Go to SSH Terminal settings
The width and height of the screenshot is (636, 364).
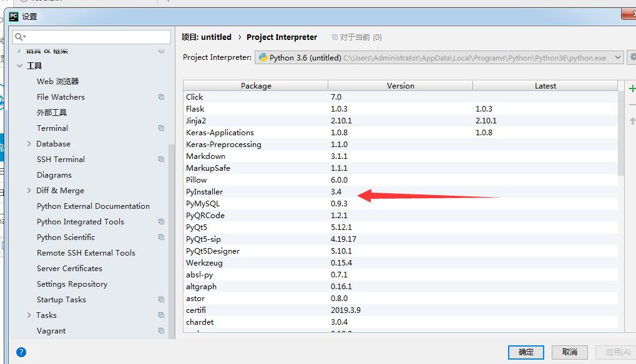pyautogui.click(x=61, y=159)
